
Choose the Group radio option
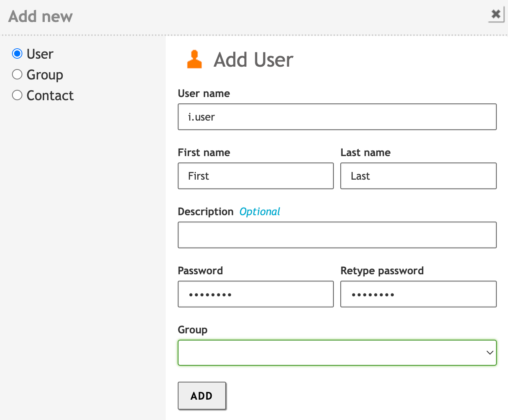(x=17, y=75)
